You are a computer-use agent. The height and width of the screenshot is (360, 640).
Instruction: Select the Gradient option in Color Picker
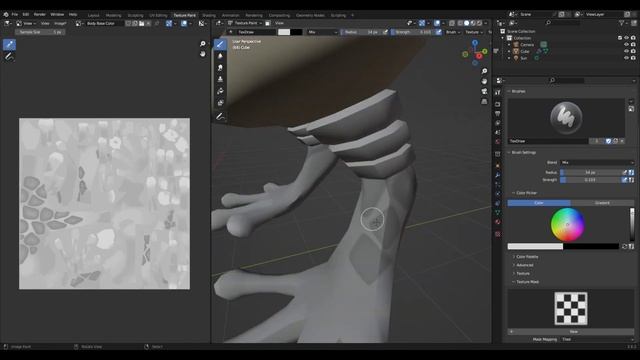tap(602, 203)
